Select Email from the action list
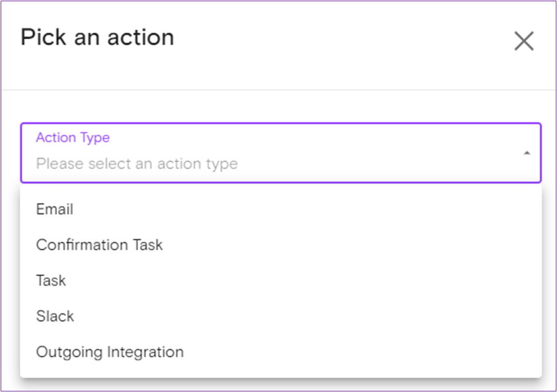557x392 pixels. pyautogui.click(x=54, y=210)
